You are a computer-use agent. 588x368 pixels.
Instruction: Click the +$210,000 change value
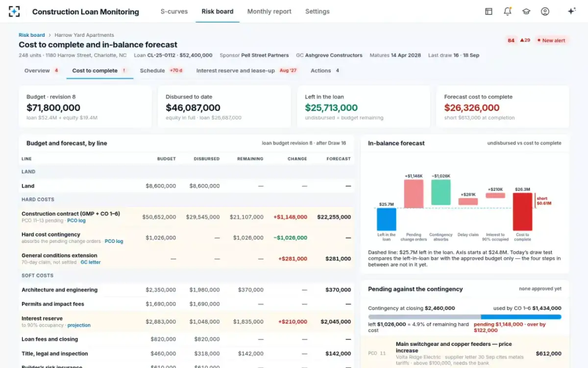(x=293, y=322)
